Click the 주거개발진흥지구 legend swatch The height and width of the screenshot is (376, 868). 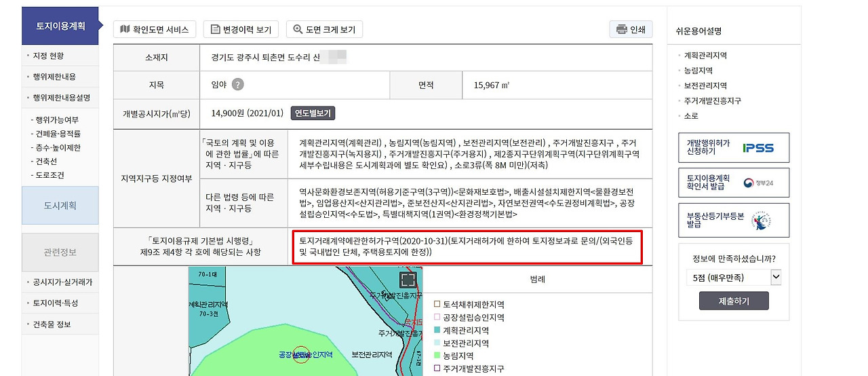(x=437, y=369)
